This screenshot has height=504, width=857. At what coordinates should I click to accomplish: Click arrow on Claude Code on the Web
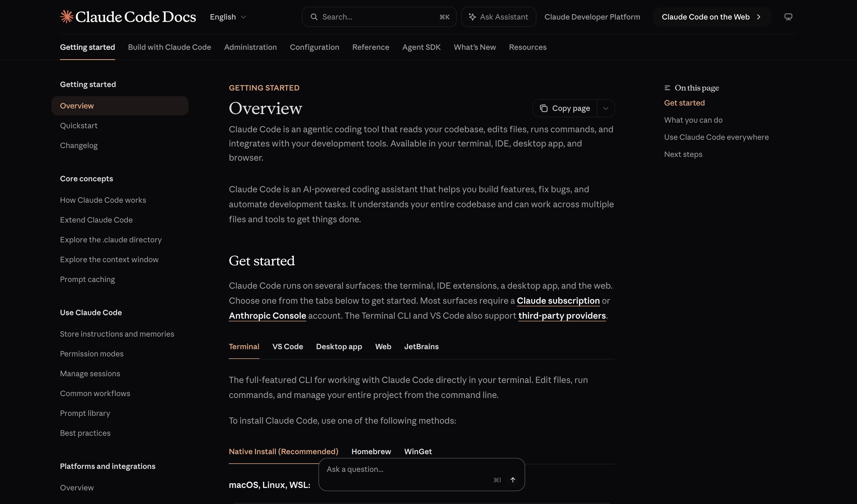coord(758,17)
